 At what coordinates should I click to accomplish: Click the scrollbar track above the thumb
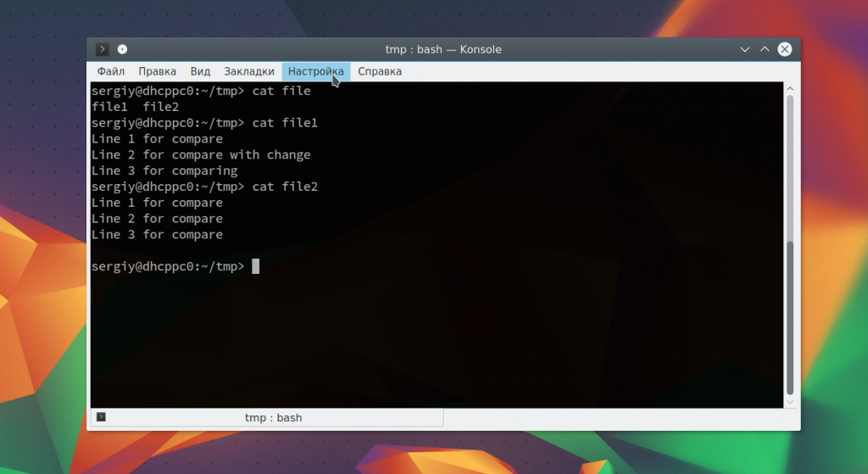pyautogui.click(x=790, y=170)
